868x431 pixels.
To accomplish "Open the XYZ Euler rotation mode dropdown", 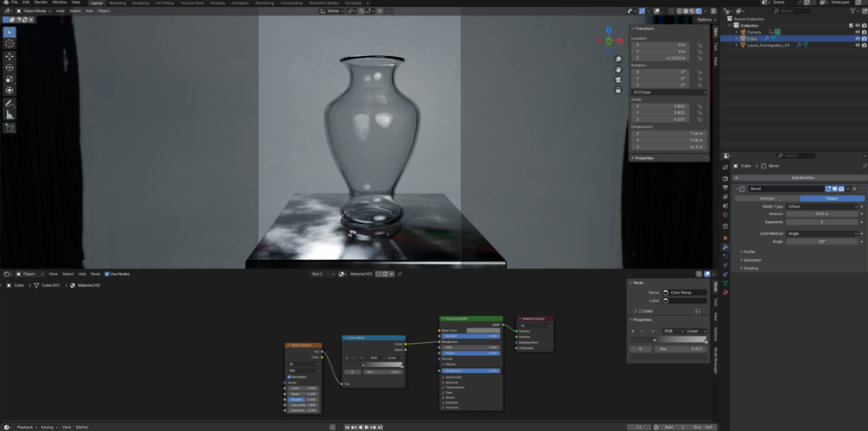I will 668,92.
